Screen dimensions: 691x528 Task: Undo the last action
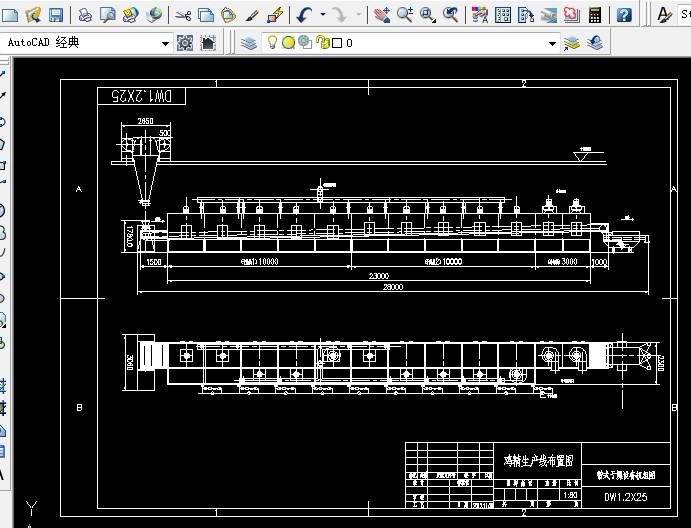[x=305, y=15]
